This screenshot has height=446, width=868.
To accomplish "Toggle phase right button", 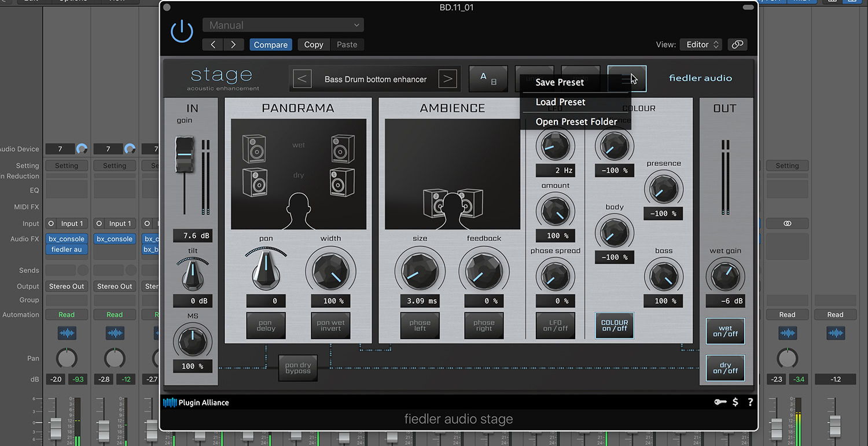I will [x=484, y=326].
